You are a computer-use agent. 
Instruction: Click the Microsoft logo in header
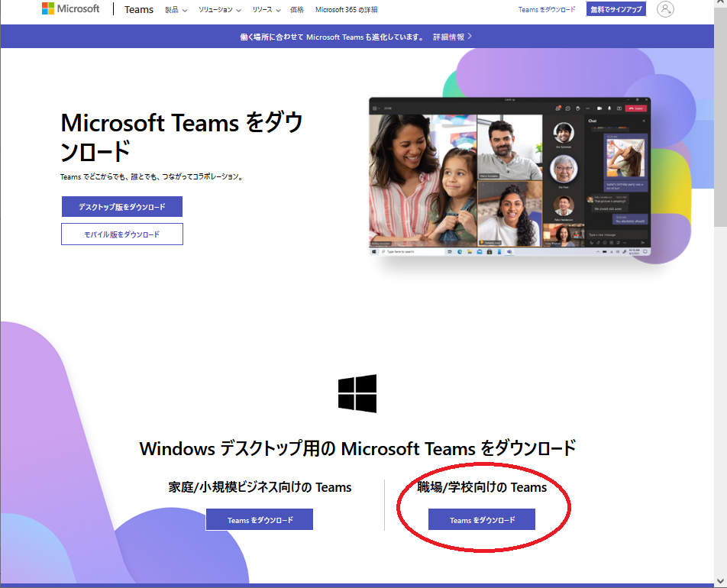(x=70, y=9)
